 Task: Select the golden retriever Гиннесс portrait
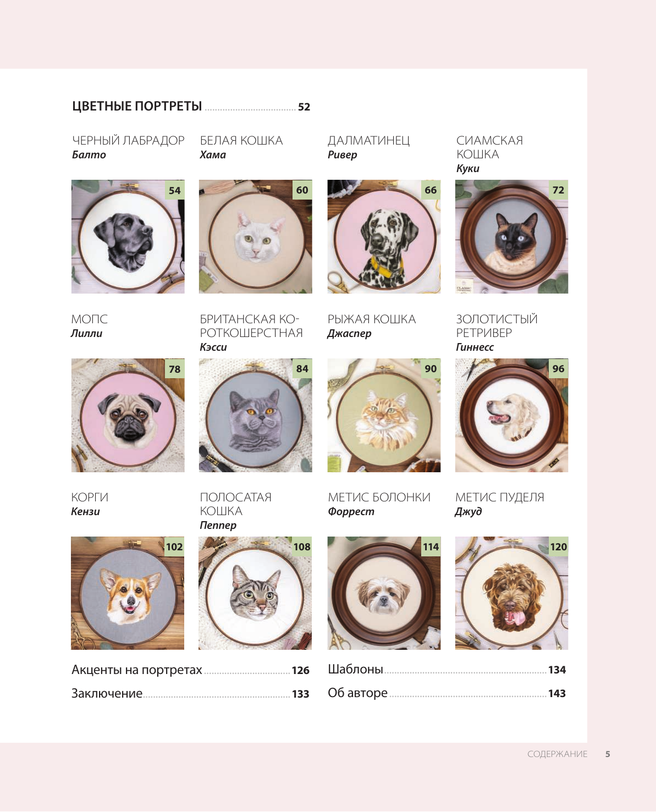click(511, 416)
